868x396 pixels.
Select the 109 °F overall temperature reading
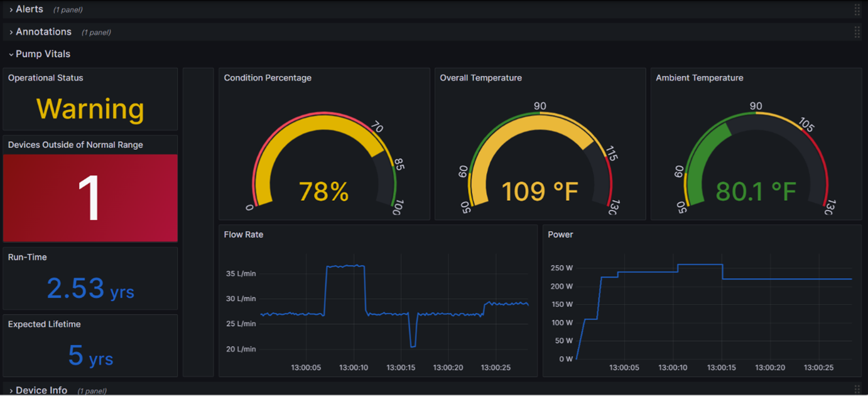(540, 192)
